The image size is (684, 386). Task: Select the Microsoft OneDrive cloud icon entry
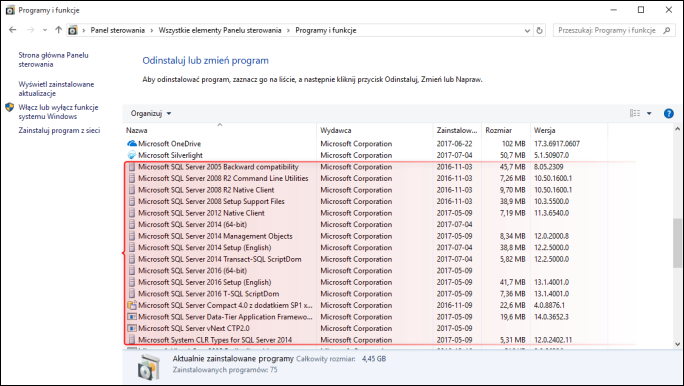click(132, 143)
